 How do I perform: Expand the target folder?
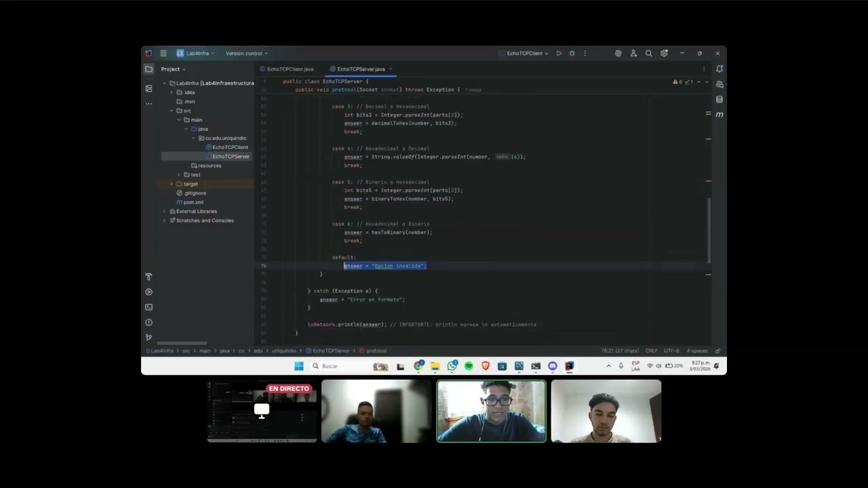171,184
